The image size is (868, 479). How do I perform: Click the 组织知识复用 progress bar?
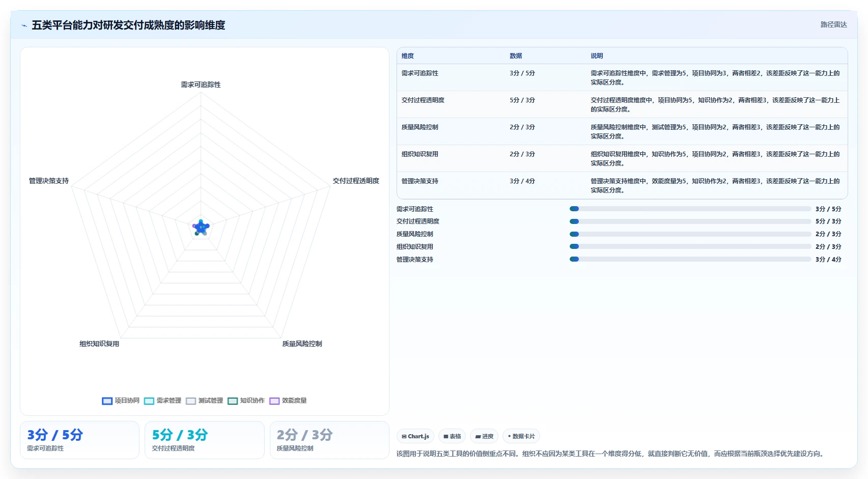(x=690, y=246)
